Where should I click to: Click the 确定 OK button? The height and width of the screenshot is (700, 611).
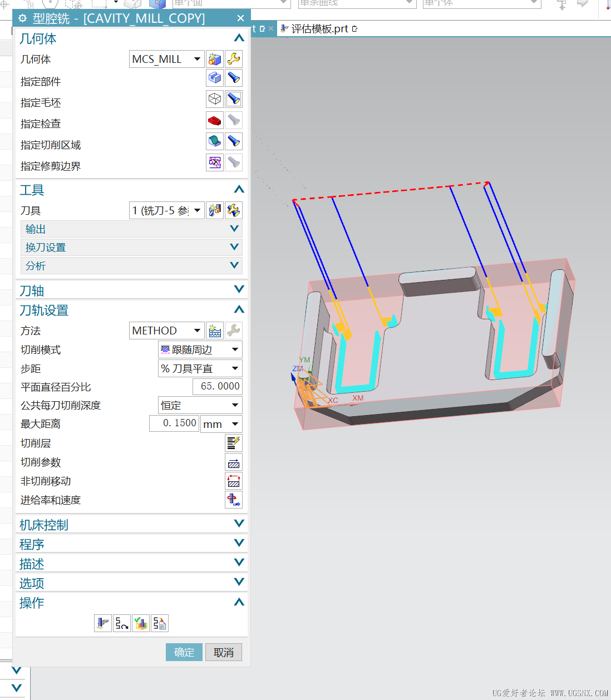click(184, 652)
